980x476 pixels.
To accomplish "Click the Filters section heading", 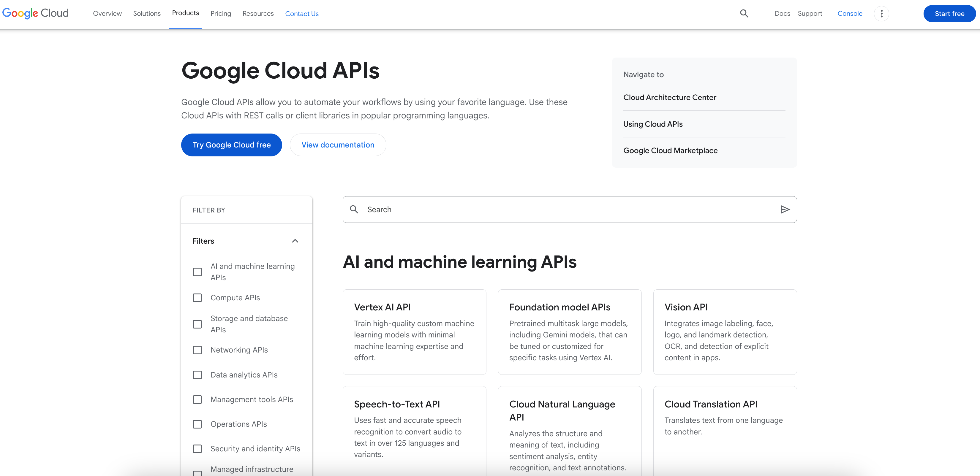I will tap(203, 241).
